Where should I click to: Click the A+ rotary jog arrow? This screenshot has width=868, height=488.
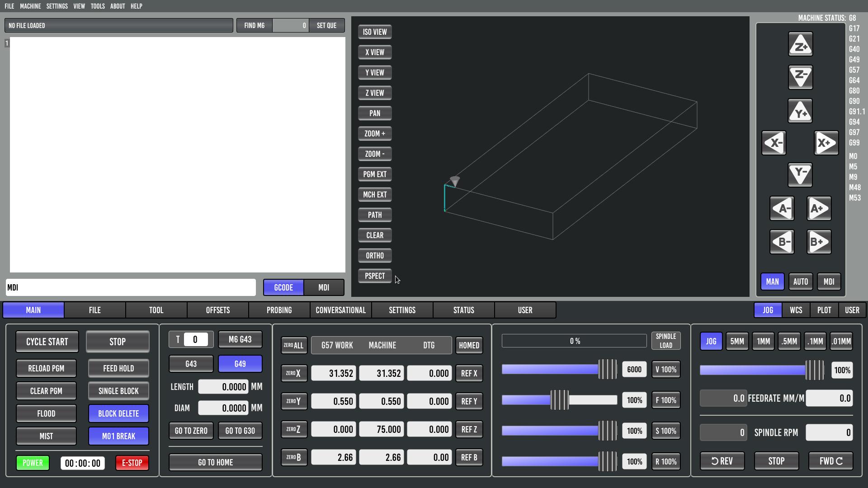(819, 209)
